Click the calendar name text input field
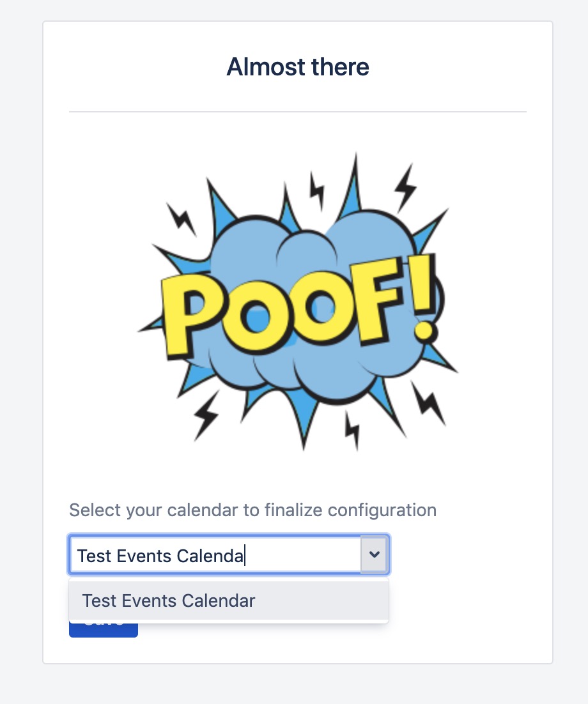The width and height of the screenshot is (588, 704). tap(214, 555)
